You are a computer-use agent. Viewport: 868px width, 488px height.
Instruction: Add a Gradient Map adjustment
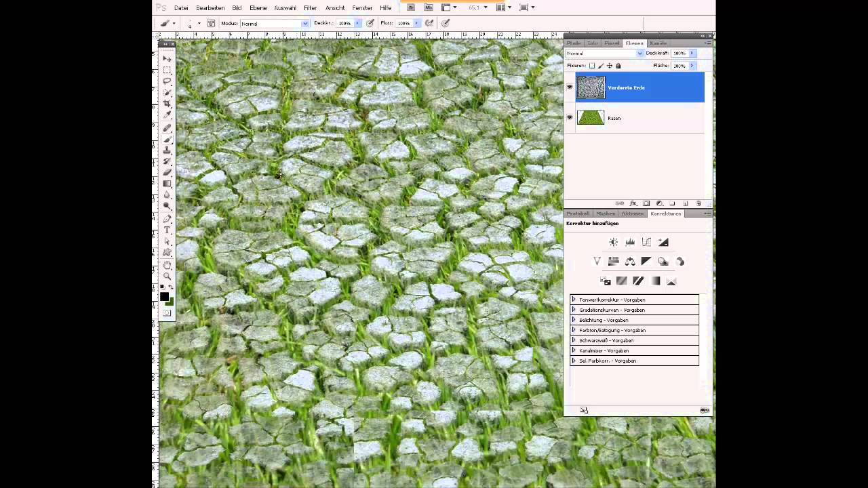[655, 281]
